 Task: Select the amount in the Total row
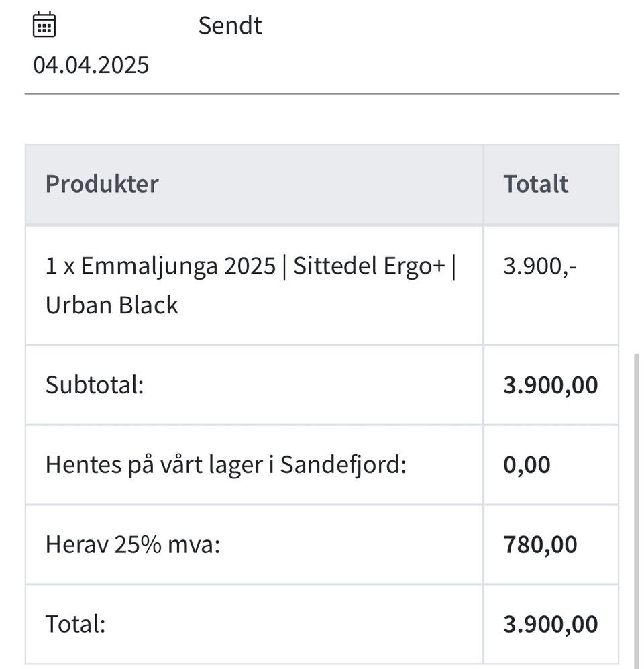point(550,624)
